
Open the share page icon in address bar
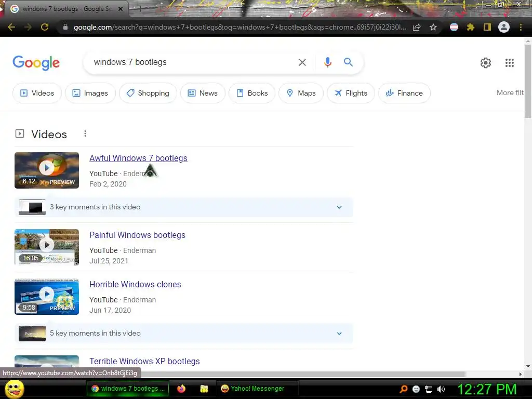[417, 27]
